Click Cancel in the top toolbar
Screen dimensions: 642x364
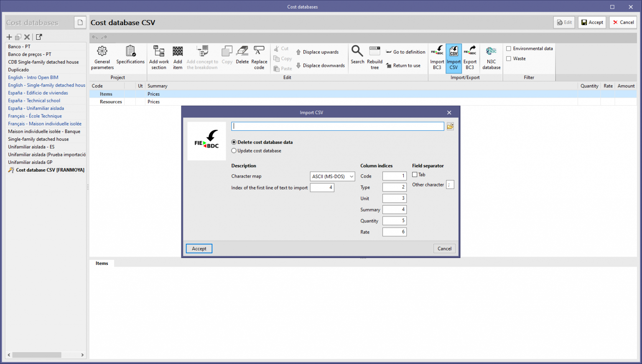pos(623,22)
